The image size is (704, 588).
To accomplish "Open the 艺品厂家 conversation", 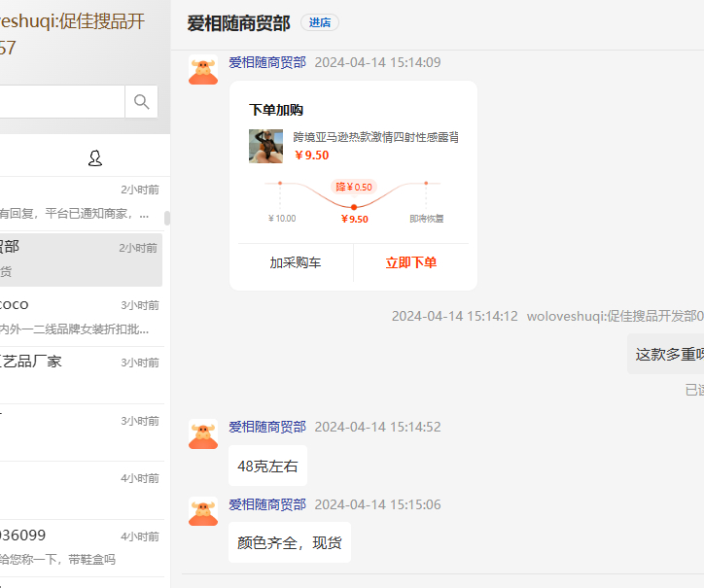I will tap(78, 374).
